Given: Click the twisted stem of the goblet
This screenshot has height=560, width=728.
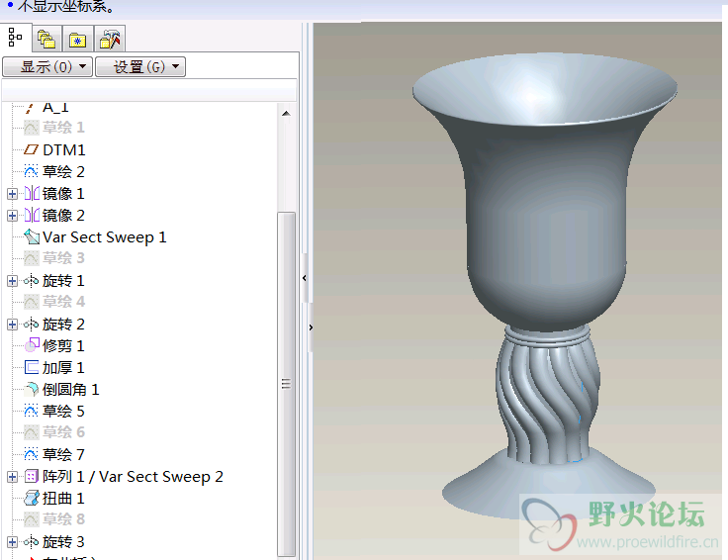Looking at the screenshot, I should click(x=547, y=402).
